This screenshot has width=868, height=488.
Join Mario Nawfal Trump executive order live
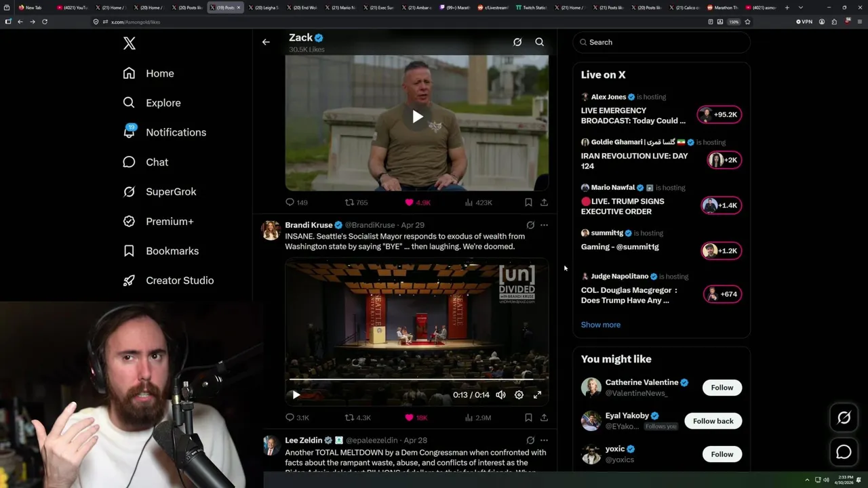click(x=623, y=206)
